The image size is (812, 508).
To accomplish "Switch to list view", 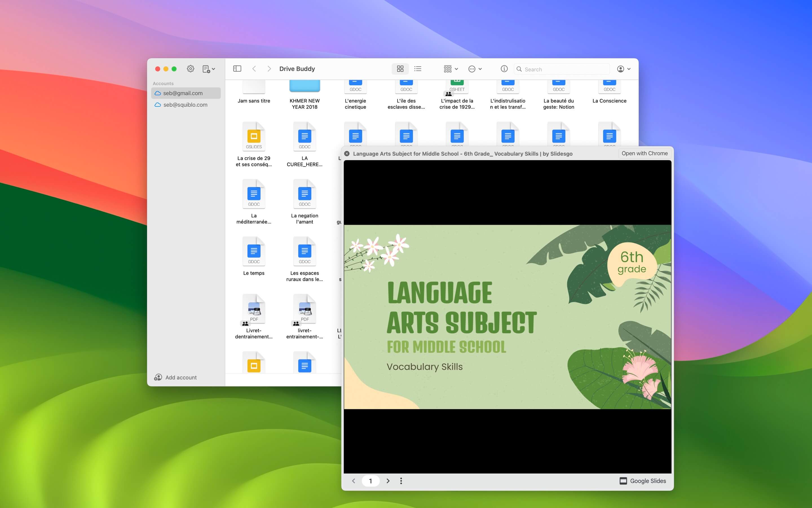I will tap(418, 69).
